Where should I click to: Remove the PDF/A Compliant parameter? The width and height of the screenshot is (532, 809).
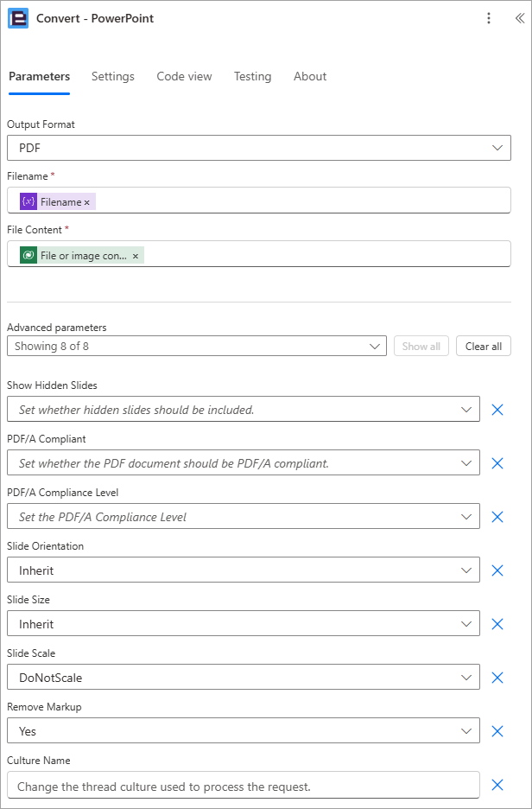tap(497, 463)
